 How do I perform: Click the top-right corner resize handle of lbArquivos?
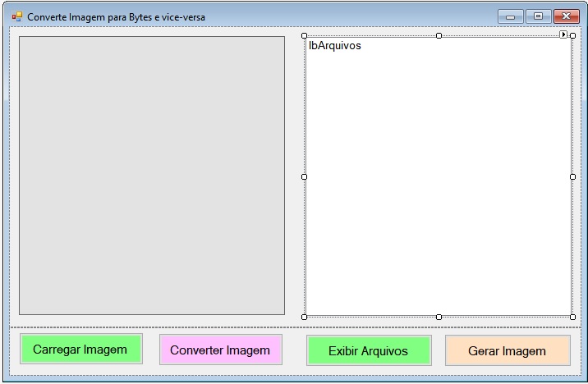click(572, 36)
